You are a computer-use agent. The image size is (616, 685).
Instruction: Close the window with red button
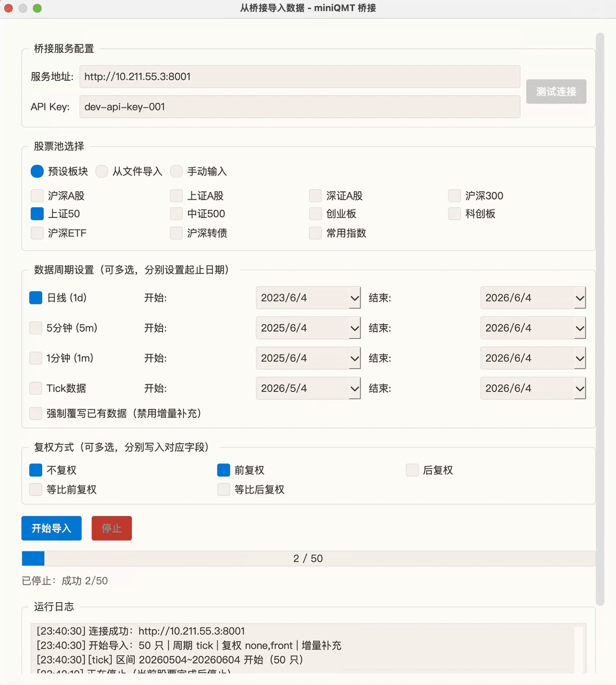click(8, 8)
